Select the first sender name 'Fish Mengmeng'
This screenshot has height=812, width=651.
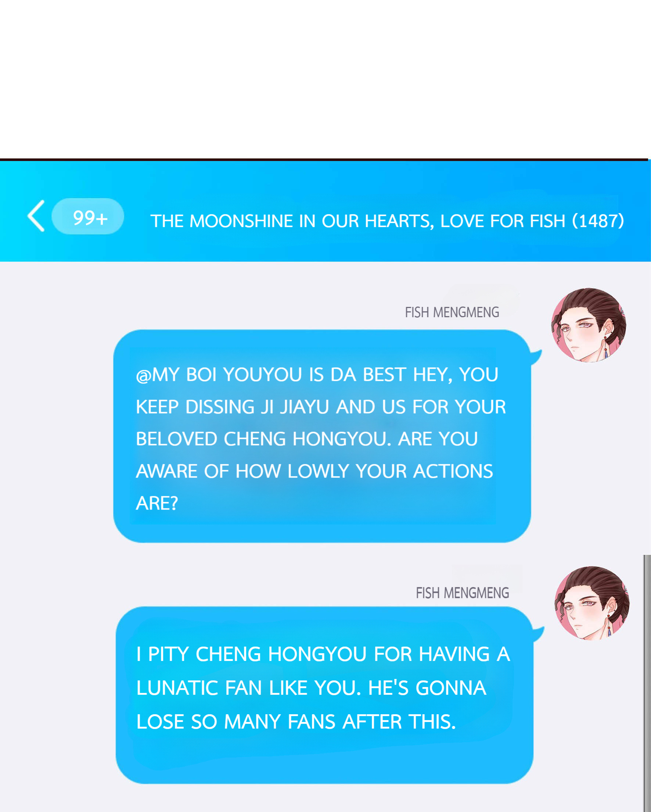tap(452, 312)
